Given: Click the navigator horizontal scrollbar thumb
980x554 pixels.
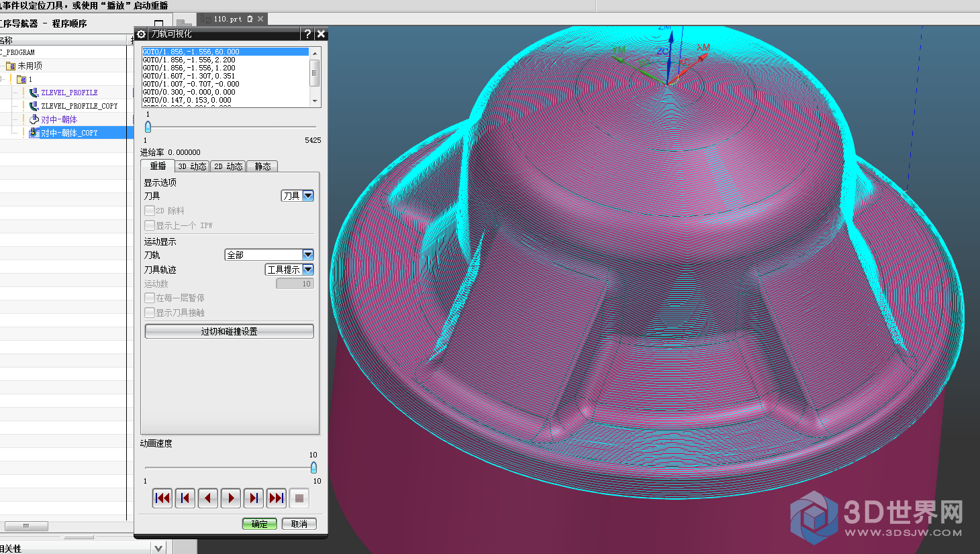Looking at the screenshot, I should (x=26, y=526).
